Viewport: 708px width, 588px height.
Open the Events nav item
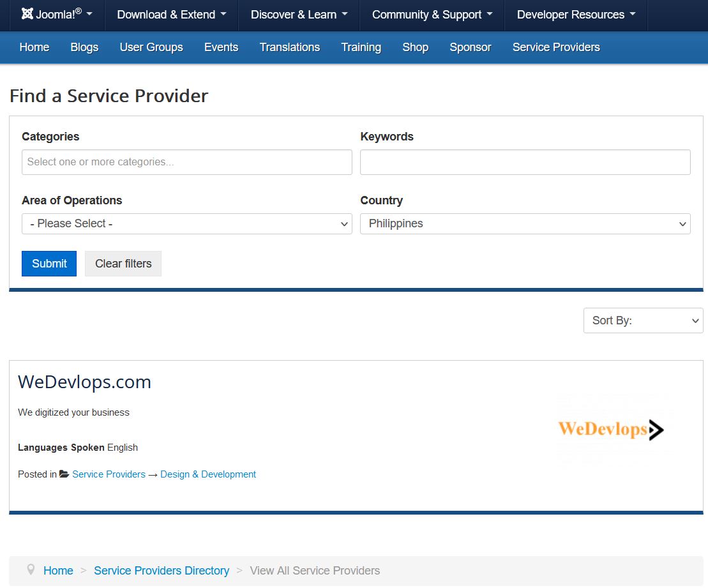pos(222,47)
